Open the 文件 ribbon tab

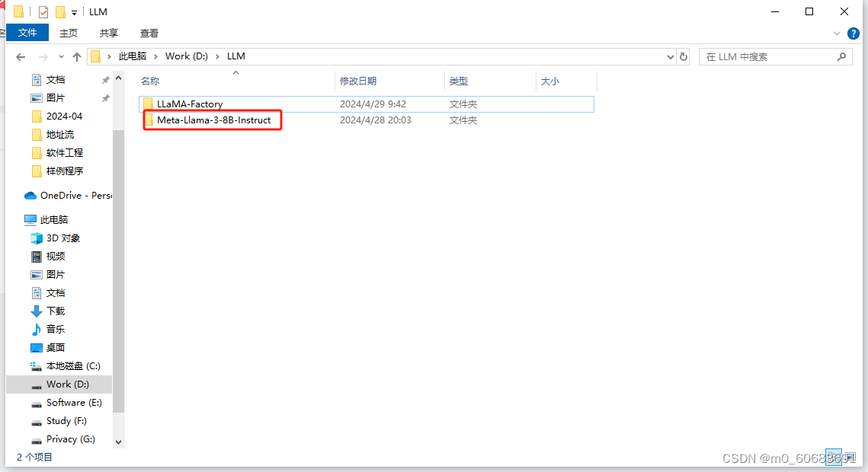pyautogui.click(x=27, y=33)
